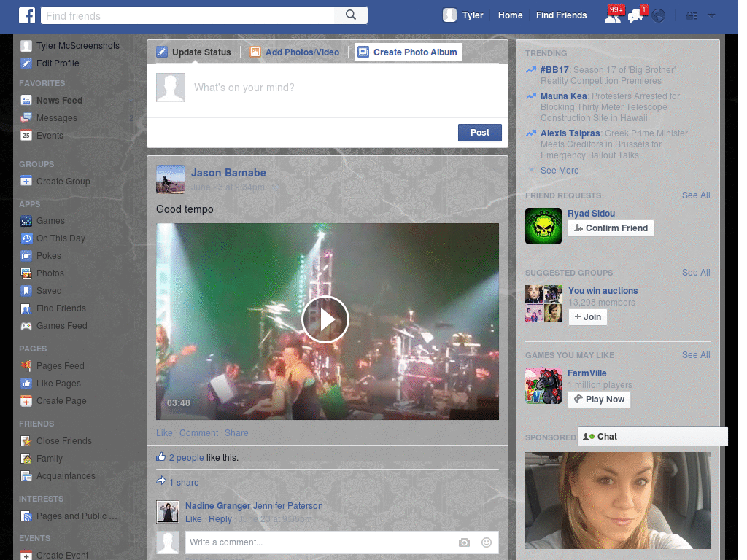Confirm Ryad Sidou friend request
Screen dimensions: 747x560
611,228
